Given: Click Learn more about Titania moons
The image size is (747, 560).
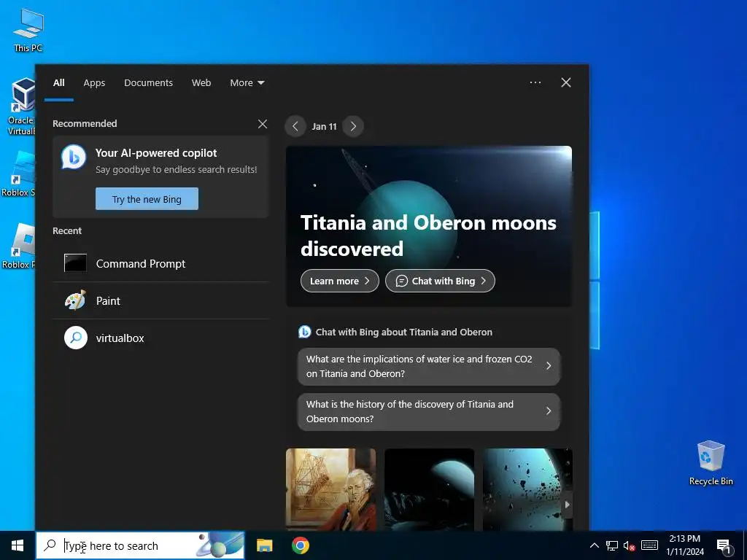Looking at the screenshot, I should [x=340, y=281].
